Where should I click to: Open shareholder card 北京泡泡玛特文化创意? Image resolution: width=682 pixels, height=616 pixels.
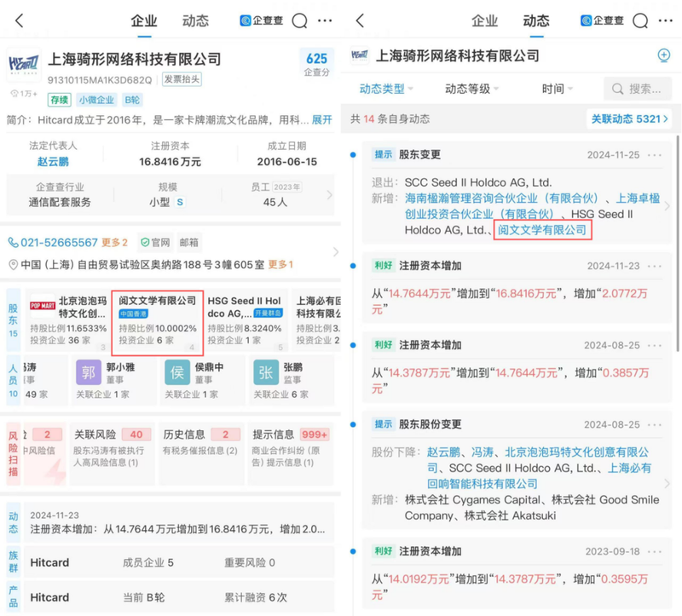coord(68,320)
